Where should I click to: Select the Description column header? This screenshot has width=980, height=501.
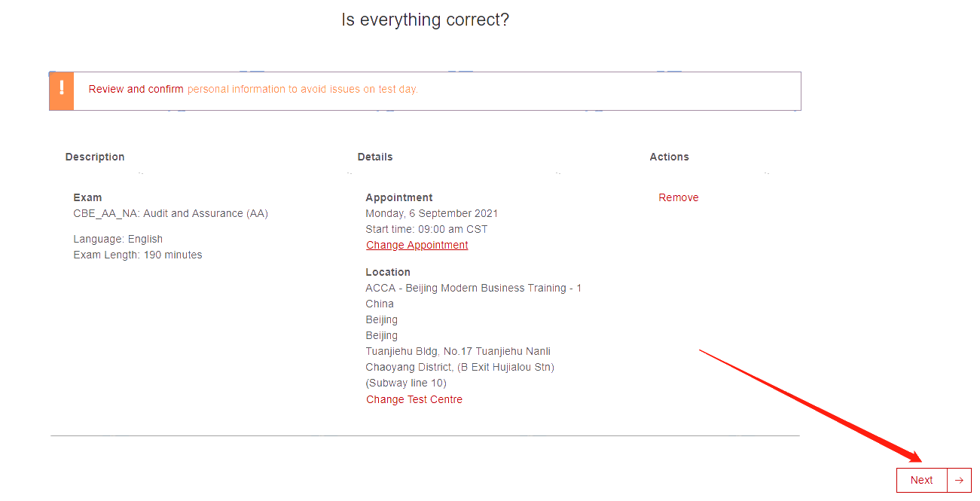point(95,157)
